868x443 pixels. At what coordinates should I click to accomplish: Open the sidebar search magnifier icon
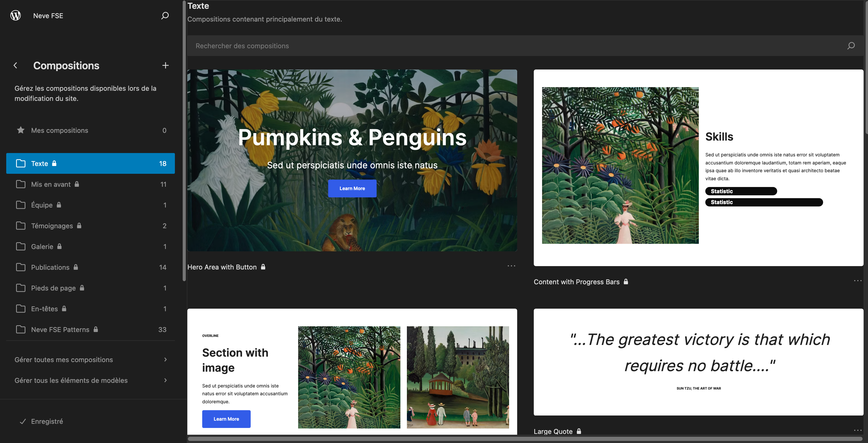click(x=165, y=16)
